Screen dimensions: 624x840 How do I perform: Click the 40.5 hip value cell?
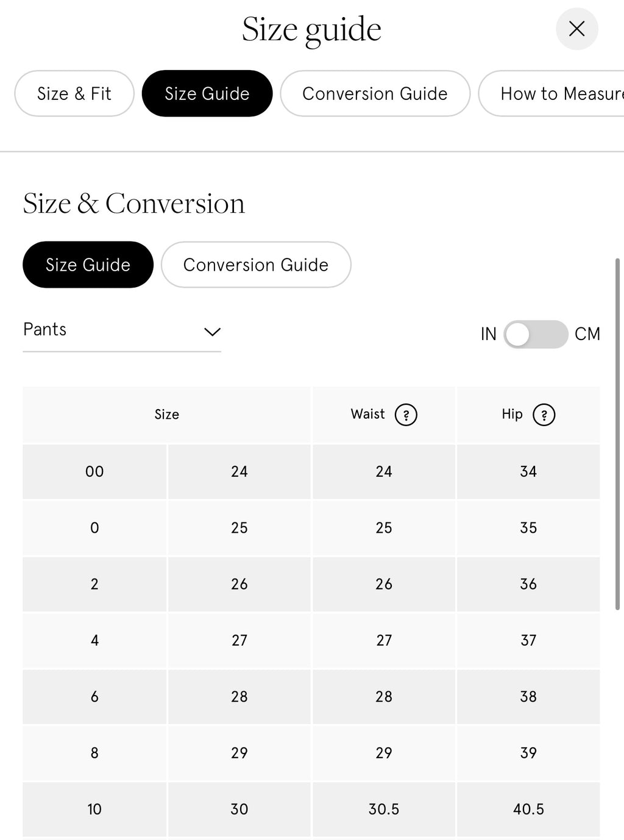[x=528, y=809]
